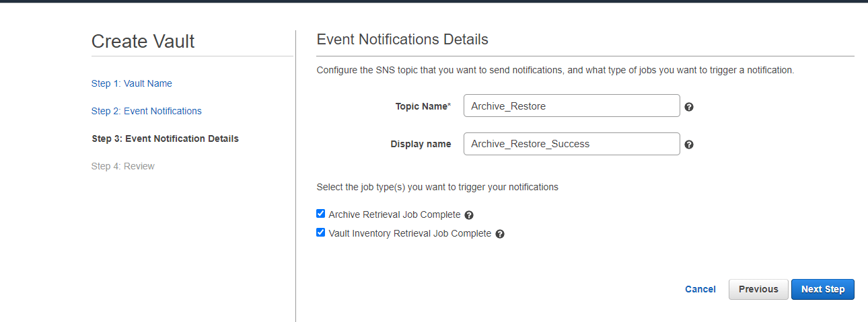Uncheck the Archive Retrieval Job Complete checkbox
The width and height of the screenshot is (868, 322).
[x=320, y=214]
